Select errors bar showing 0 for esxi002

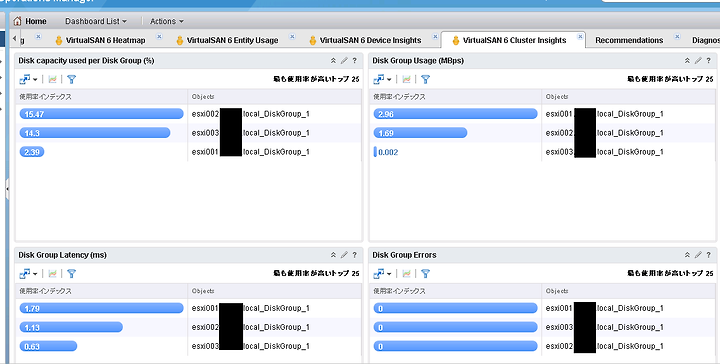click(456, 346)
